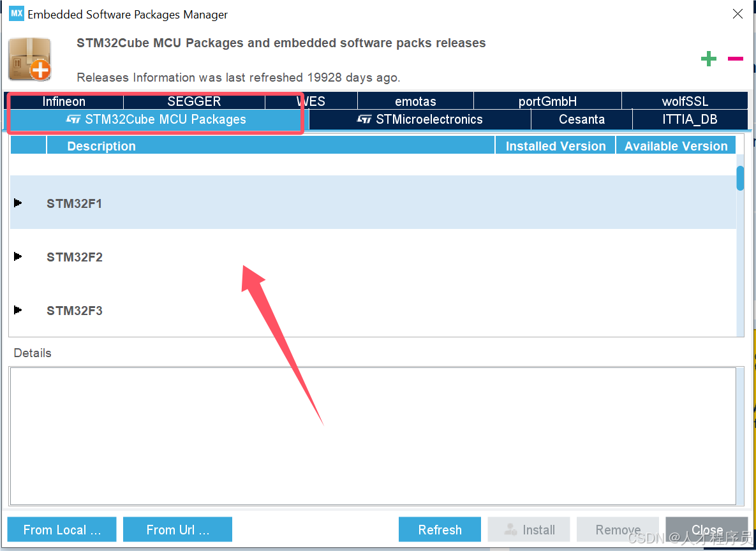The image size is (756, 551).
Task: Switch to the STMicroelectronics tab
Action: point(420,119)
